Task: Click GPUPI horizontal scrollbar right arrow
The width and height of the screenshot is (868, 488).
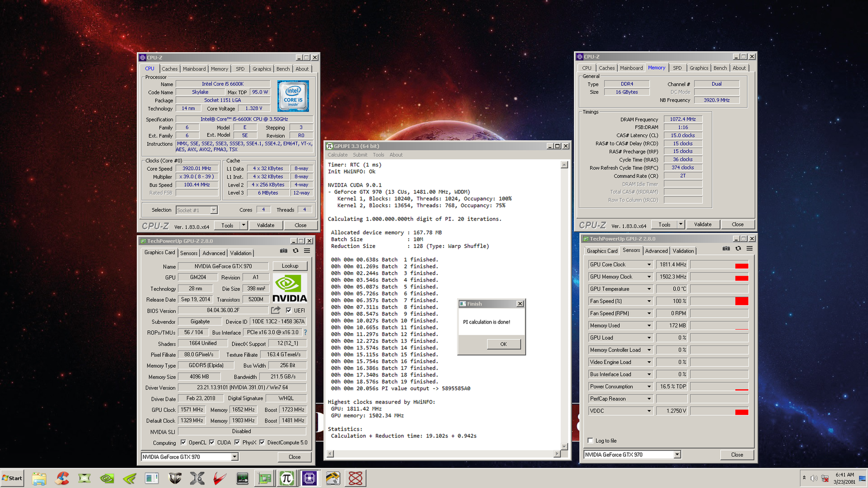Action: click(x=557, y=454)
